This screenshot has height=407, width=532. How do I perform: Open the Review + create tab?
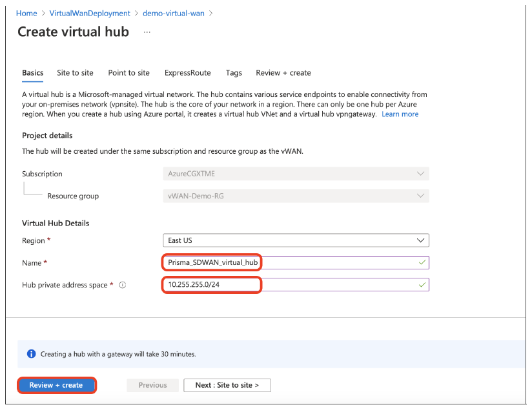point(283,73)
